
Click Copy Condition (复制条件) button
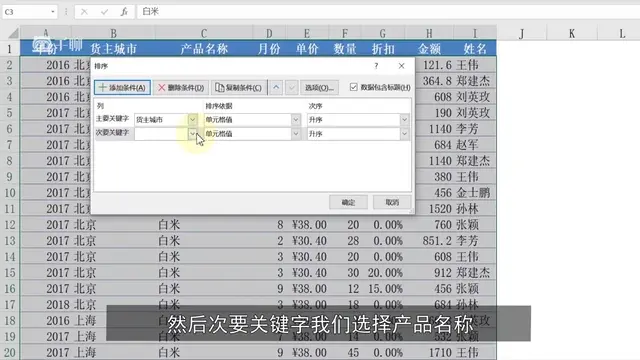pyautogui.click(x=239, y=87)
